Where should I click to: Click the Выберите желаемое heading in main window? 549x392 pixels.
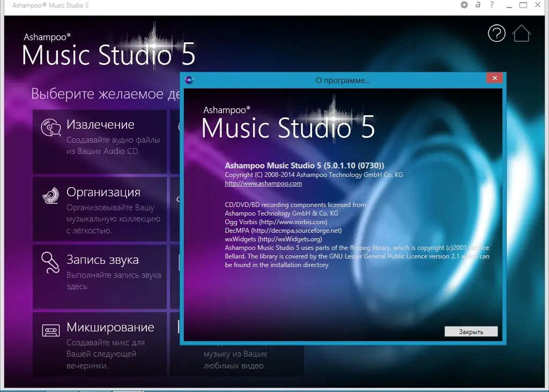[x=106, y=94]
